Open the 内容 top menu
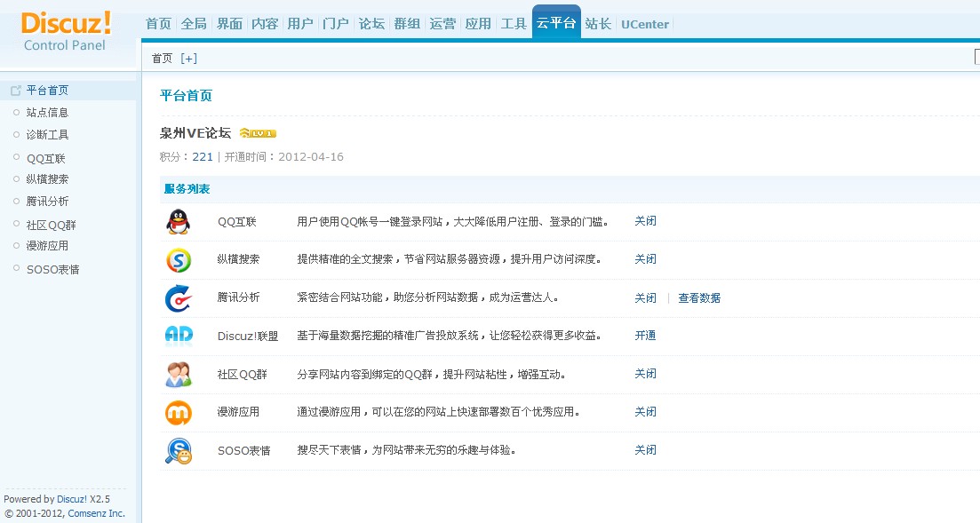The image size is (980, 523). click(265, 24)
